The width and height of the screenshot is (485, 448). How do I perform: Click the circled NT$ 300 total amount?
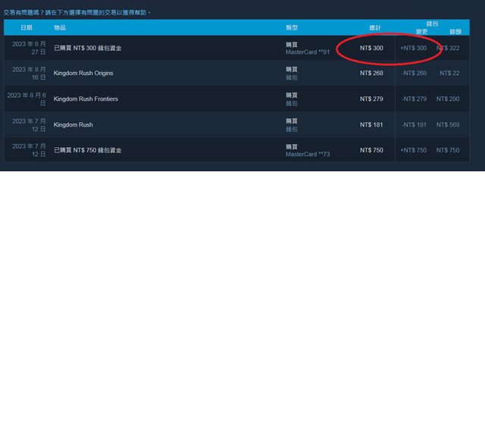tap(371, 48)
